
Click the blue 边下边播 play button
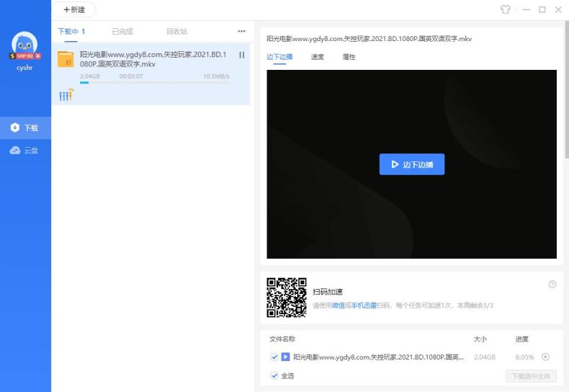412,164
